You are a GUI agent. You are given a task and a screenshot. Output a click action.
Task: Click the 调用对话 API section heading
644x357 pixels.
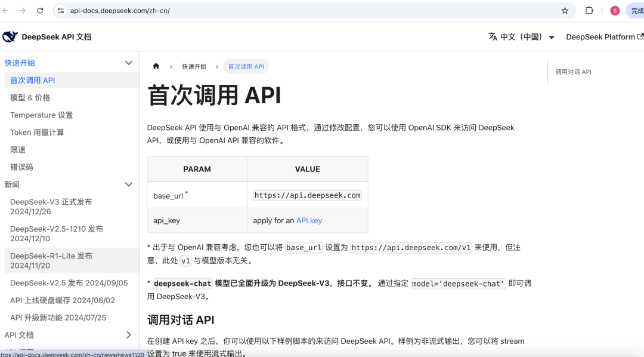tap(181, 320)
